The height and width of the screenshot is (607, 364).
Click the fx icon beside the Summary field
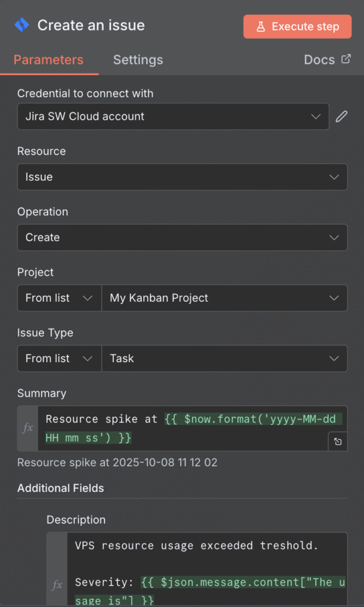click(x=27, y=427)
